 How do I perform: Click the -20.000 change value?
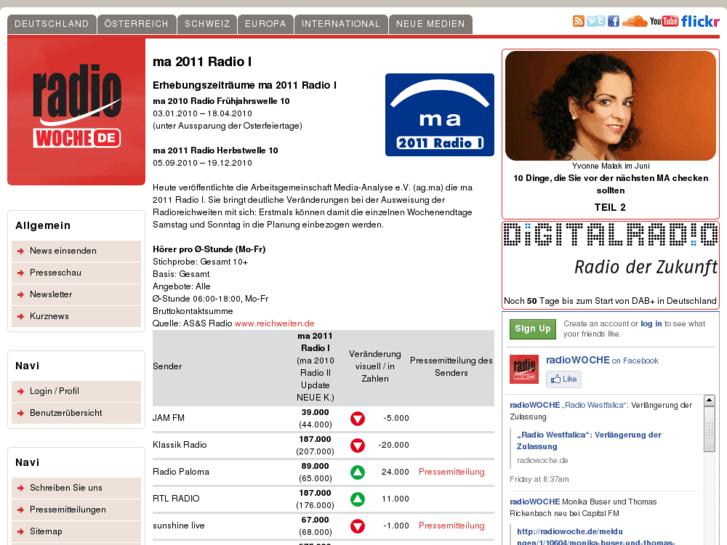pos(394,445)
